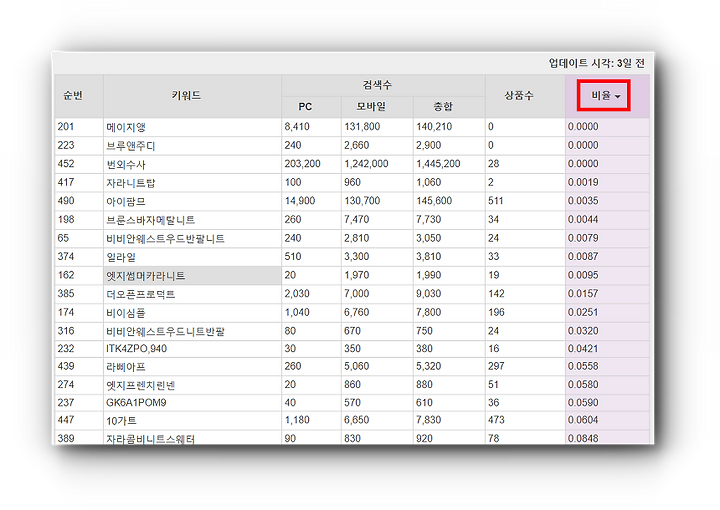The image size is (720, 510).
Task: Click mobile search value 131,800
Action: (362, 127)
